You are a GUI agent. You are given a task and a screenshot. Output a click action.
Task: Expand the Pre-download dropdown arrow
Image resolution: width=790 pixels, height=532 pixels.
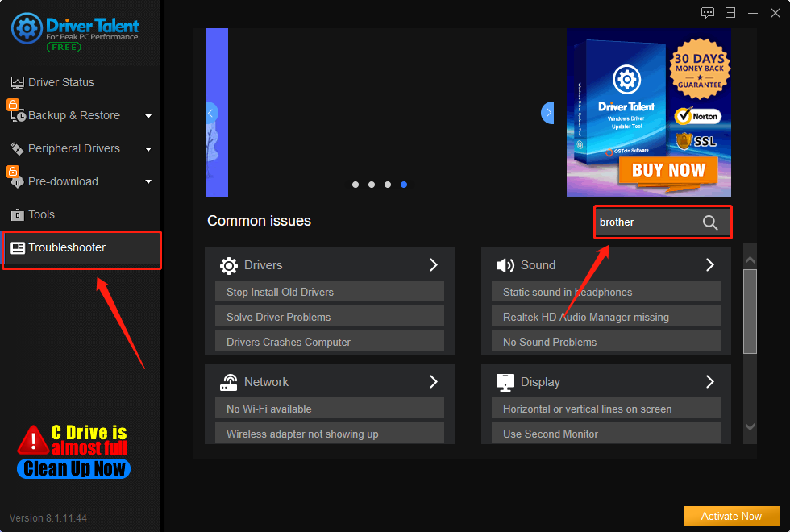coord(148,182)
